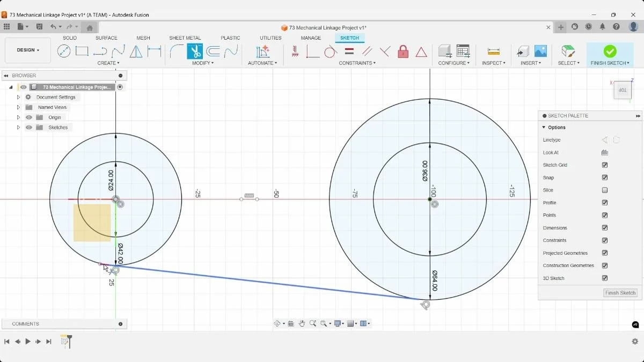The image size is (644, 362).
Task: Click the Insert Derive icon
Action: click(523, 51)
